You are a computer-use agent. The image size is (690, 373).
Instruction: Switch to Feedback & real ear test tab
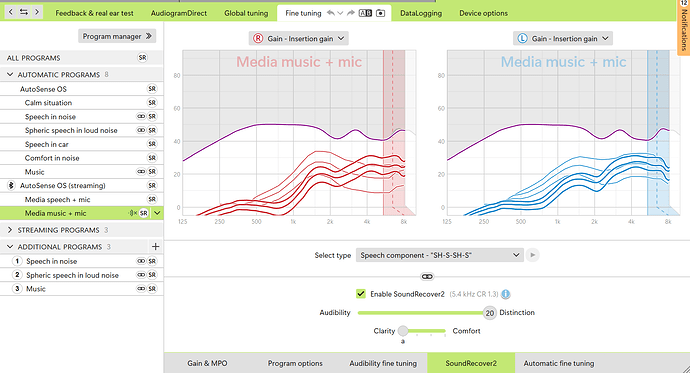pos(94,13)
